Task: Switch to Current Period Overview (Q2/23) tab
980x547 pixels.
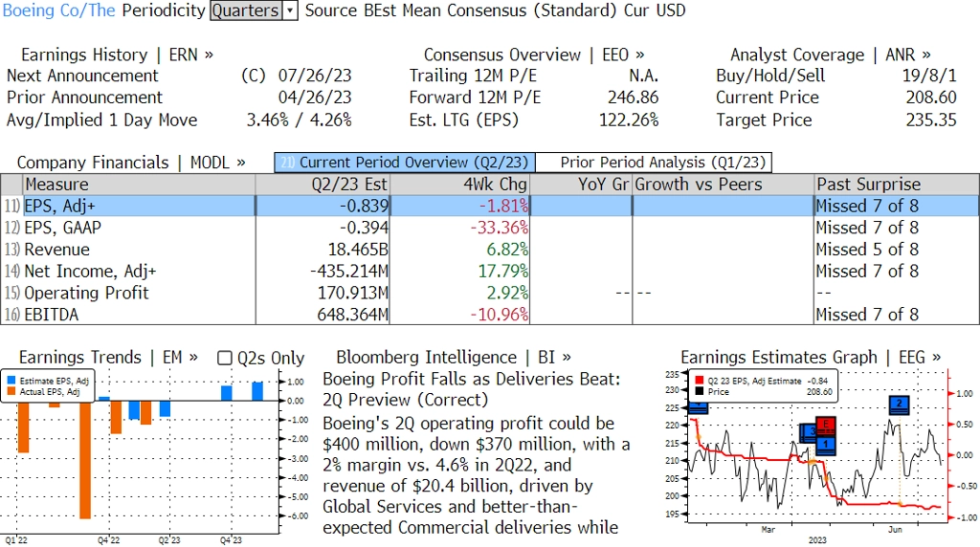Action: click(405, 163)
